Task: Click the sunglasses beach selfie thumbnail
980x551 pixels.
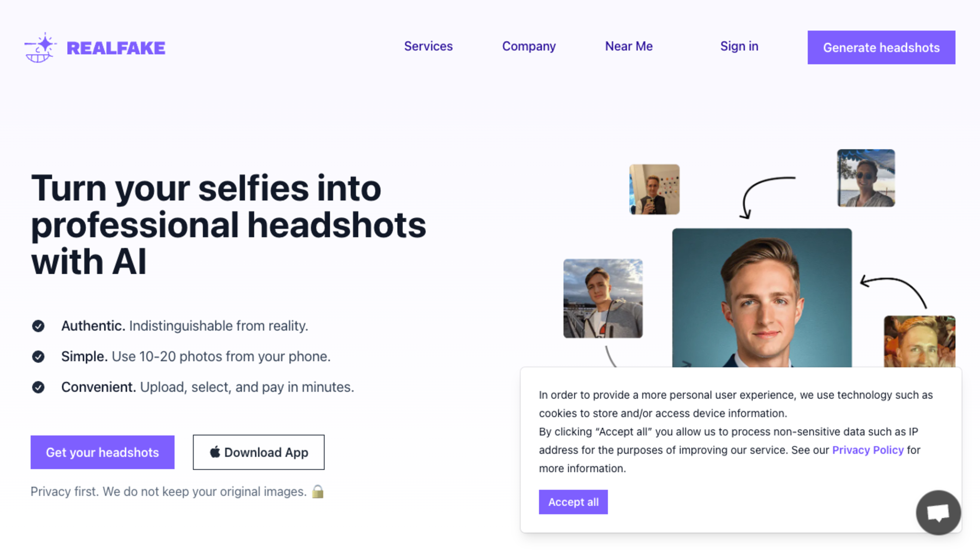Action: pos(866,178)
